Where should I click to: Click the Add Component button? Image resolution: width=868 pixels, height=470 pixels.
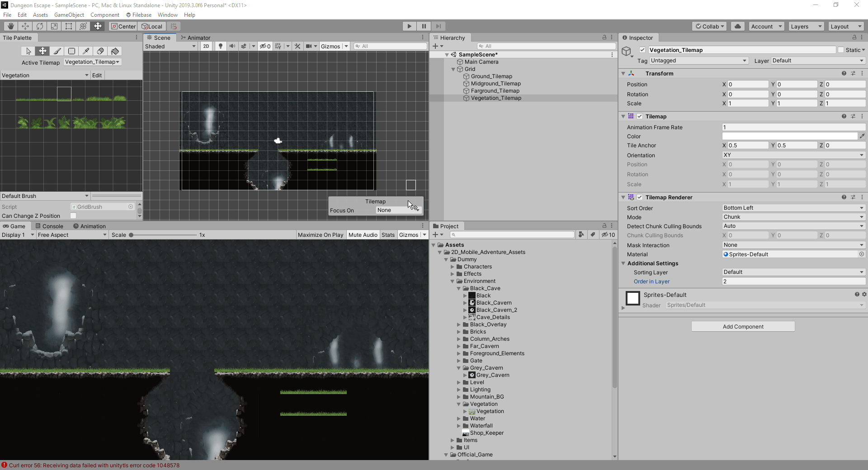(x=743, y=326)
